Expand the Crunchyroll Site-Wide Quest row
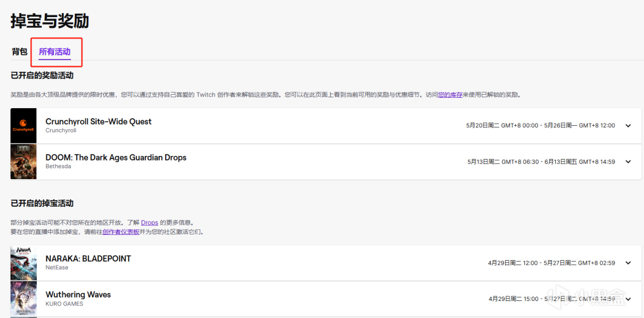Viewport: 644px width, 318px height. tap(628, 126)
